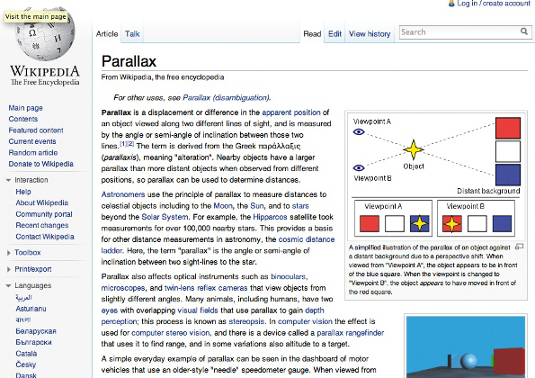Follow the stars link
The width and height of the screenshot is (535, 378).
(x=301, y=206)
